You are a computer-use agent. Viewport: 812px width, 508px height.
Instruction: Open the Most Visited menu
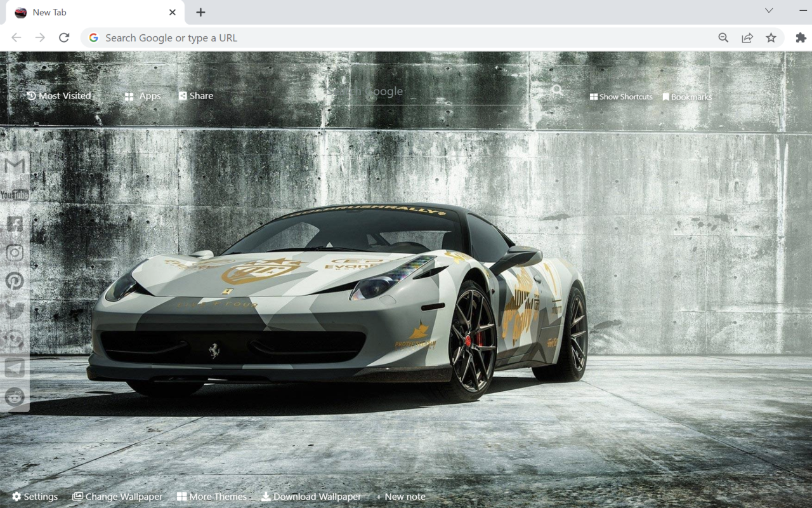[59, 96]
